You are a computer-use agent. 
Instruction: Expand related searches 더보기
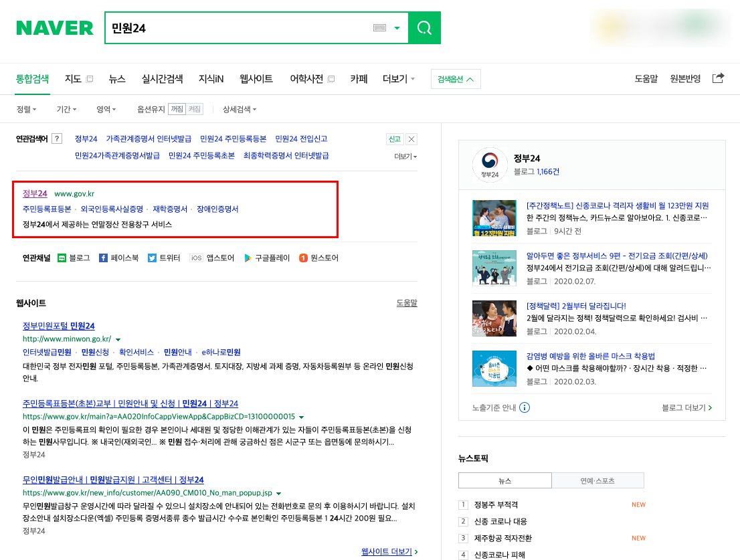[x=405, y=156]
